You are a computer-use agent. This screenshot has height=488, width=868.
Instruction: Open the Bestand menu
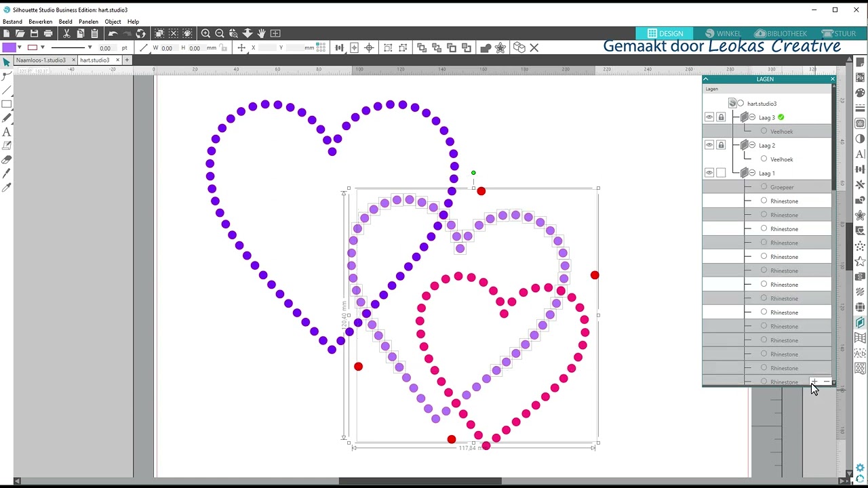tap(12, 22)
